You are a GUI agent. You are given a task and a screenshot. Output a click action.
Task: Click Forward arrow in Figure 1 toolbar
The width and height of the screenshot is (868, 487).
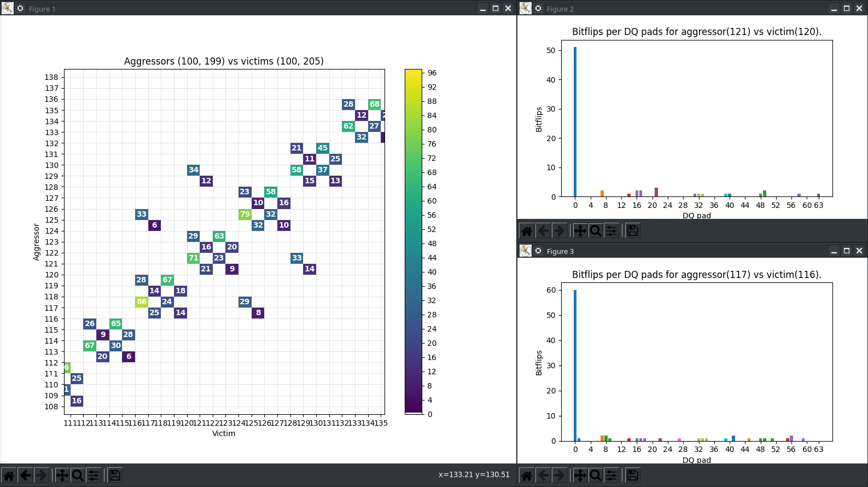(x=41, y=475)
